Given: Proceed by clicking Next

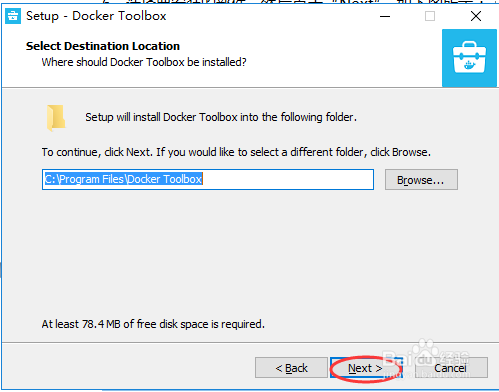Looking at the screenshot, I should (x=366, y=368).
